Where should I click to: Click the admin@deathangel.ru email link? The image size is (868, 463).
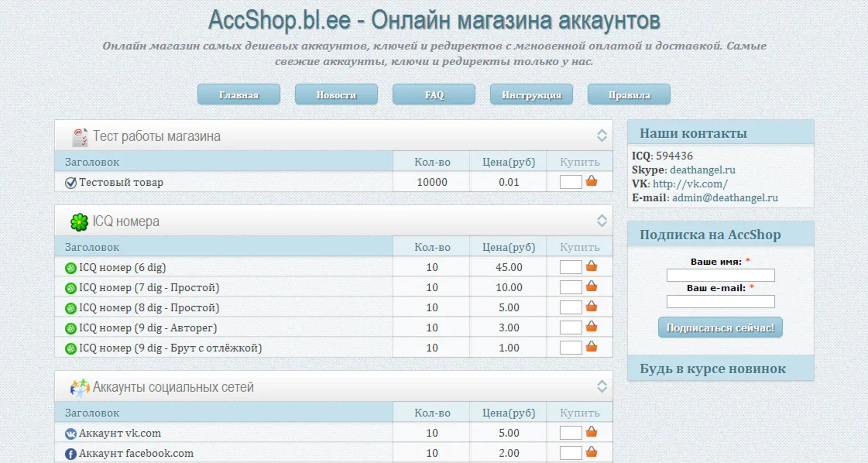[725, 197]
